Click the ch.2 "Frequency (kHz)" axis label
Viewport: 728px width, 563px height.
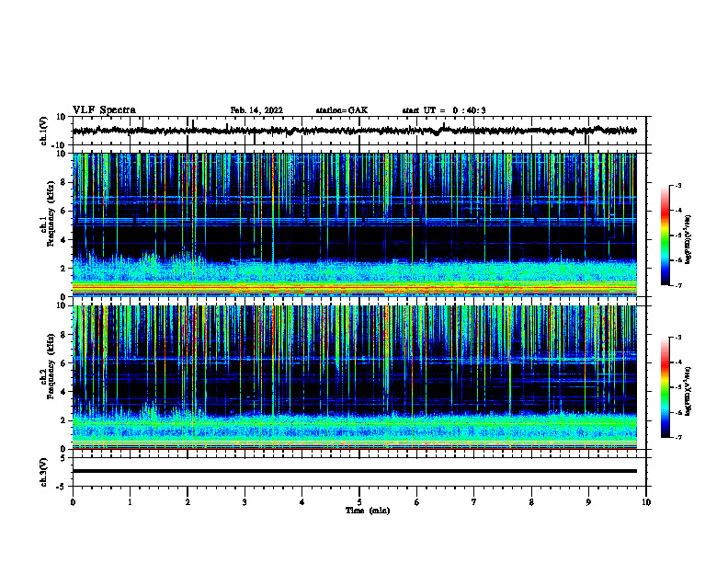pos(51,366)
